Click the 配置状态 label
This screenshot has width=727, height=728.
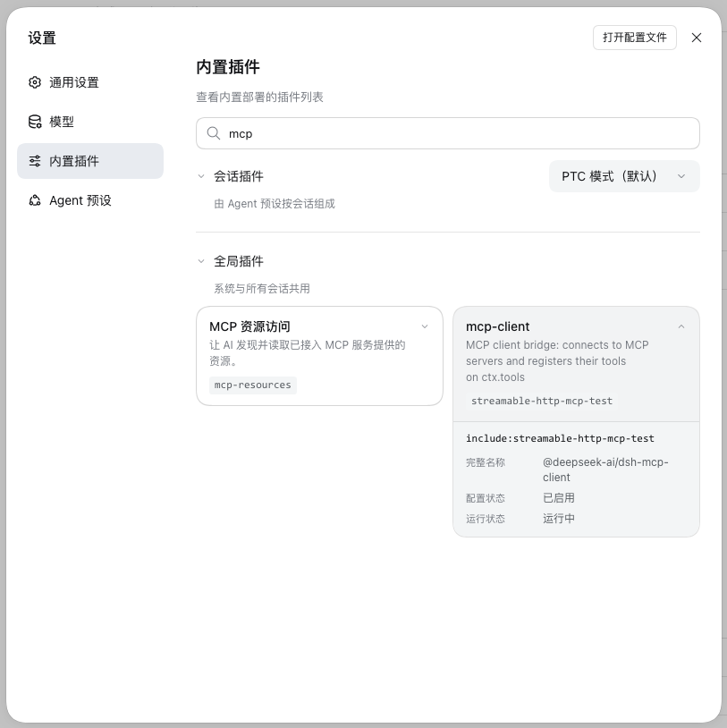point(486,498)
